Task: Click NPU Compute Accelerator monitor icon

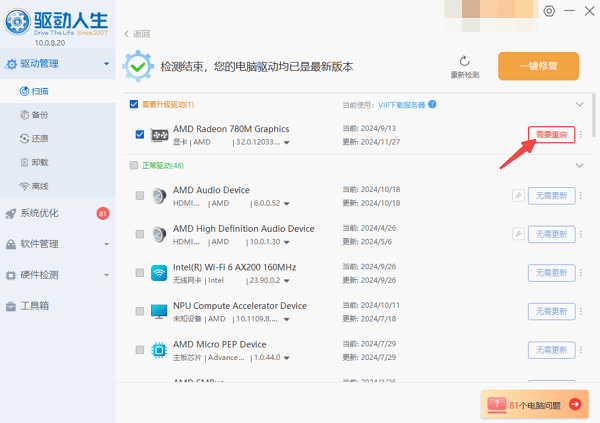Action: point(159,312)
